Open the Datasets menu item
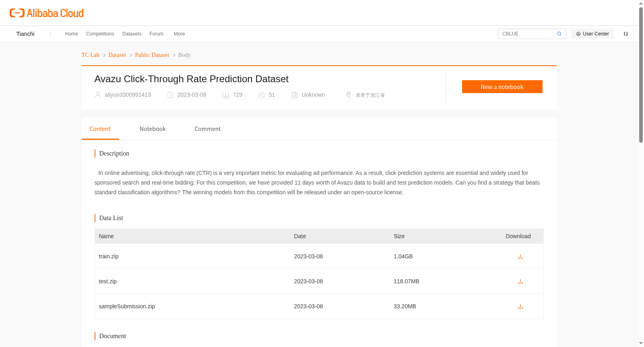The height and width of the screenshot is (347, 644). pos(132,34)
